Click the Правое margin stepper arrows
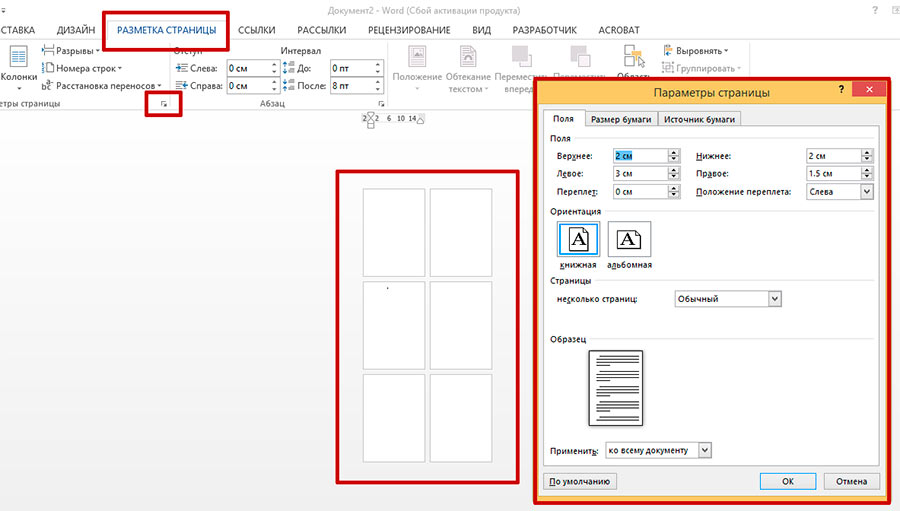Viewport: 900px width, 511px height. pos(866,174)
